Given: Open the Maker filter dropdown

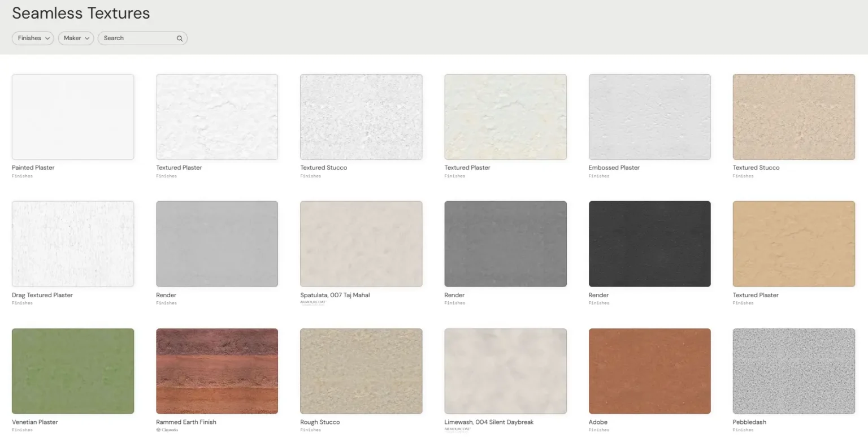Looking at the screenshot, I should coord(76,38).
